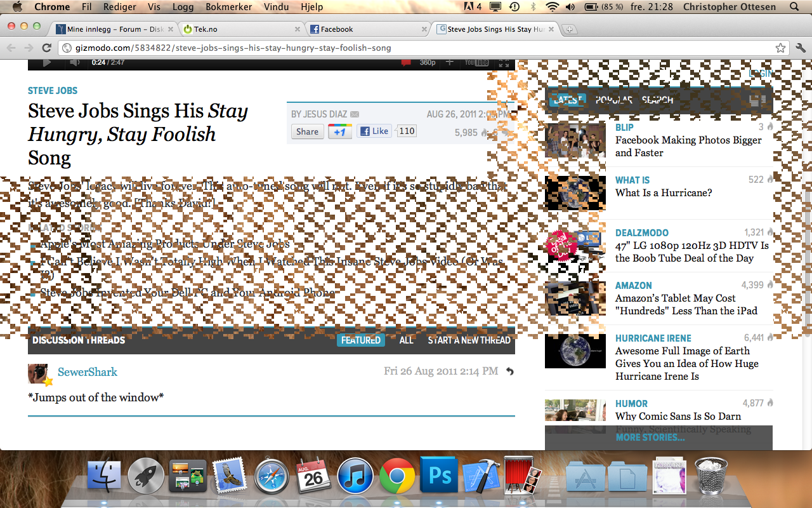Click START A NEW THREAD
812x508 pixels.
click(x=469, y=340)
